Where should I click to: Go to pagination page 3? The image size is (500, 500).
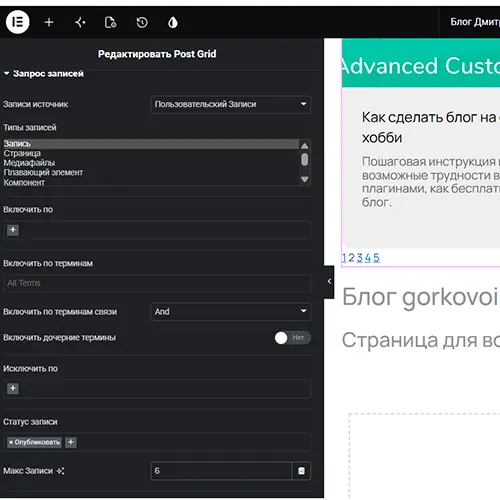point(359,258)
